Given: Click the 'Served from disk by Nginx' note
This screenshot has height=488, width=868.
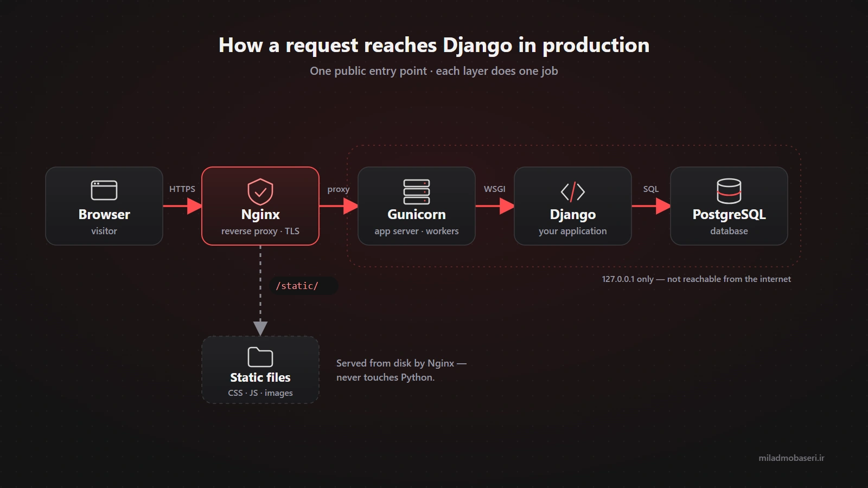Looking at the screenshot, I should point(395,363).
